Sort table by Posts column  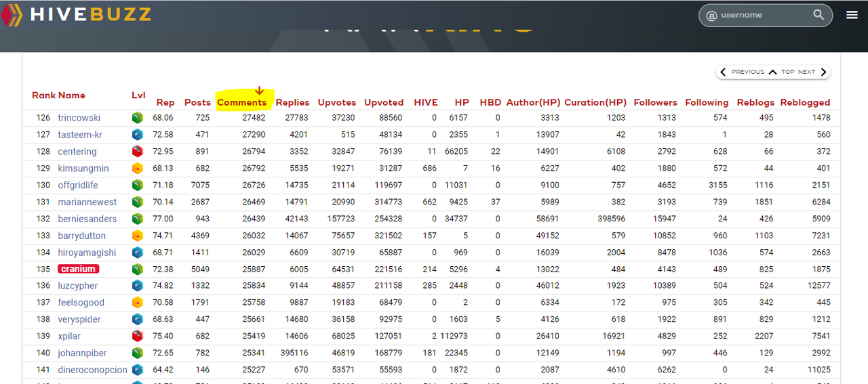tap(197, 102)
